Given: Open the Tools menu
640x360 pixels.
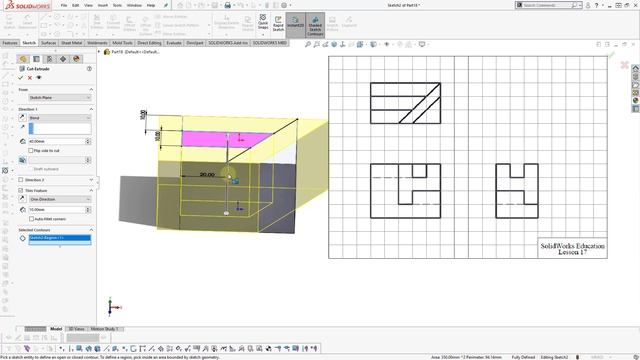Looking at the screenshot, I should [117, 6].
